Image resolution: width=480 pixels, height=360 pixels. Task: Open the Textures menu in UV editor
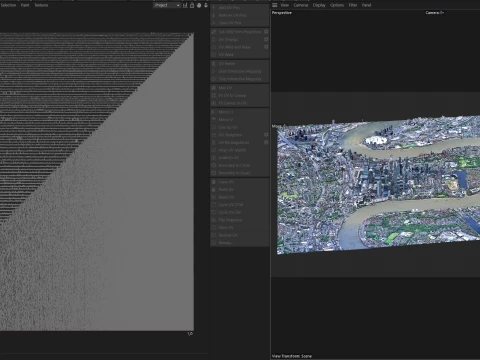41,5
